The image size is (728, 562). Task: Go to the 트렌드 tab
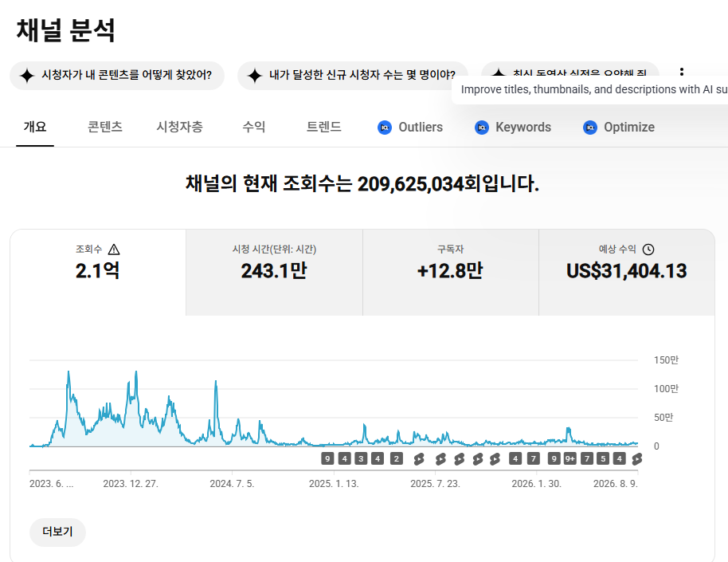pyautogui.click(x=323, y=127)
